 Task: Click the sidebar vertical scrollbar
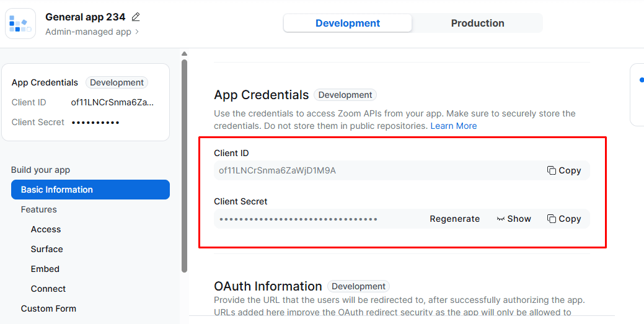click(x=184, y=166)
